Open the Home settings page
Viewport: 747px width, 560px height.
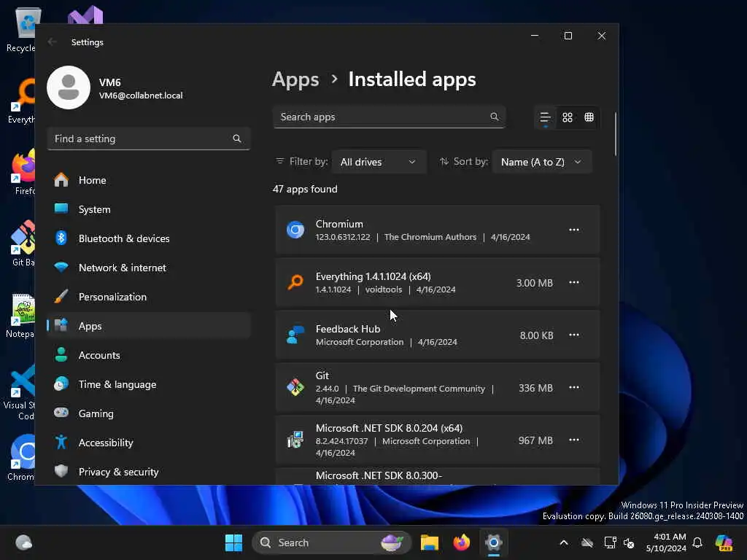click(x=149, y=180)
